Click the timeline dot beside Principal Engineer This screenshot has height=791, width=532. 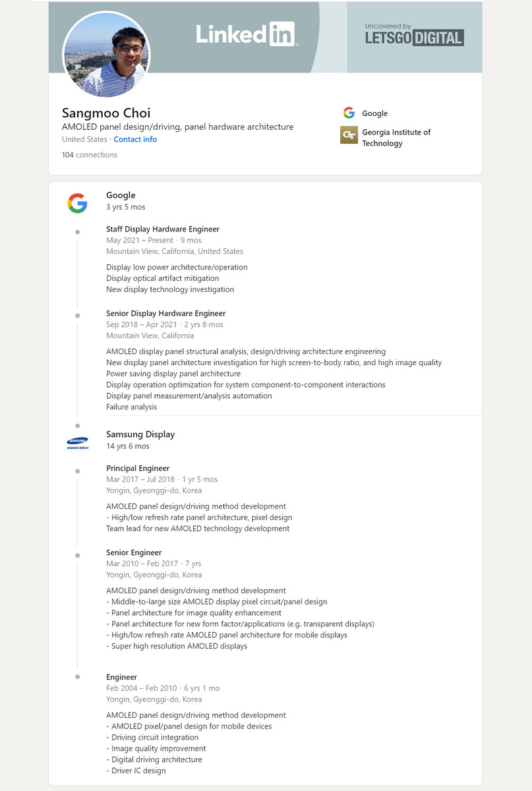click(x=78, y=471)
